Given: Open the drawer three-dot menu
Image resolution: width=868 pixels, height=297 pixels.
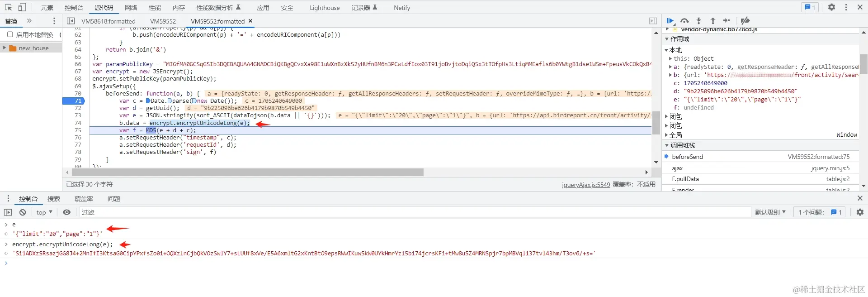Looking at the screenshot, I should click(x=8, y=198).
